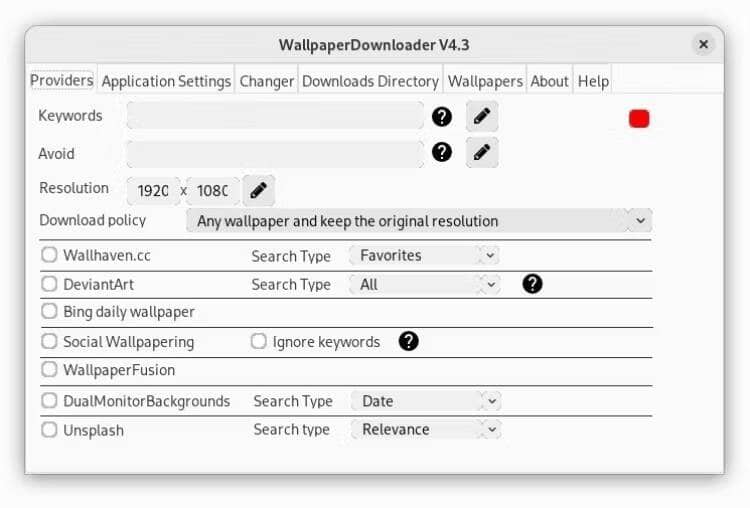Click the WallpaperDownloader V4.3 title text
Screen dimensions: 750x508
tap(374, 45)
